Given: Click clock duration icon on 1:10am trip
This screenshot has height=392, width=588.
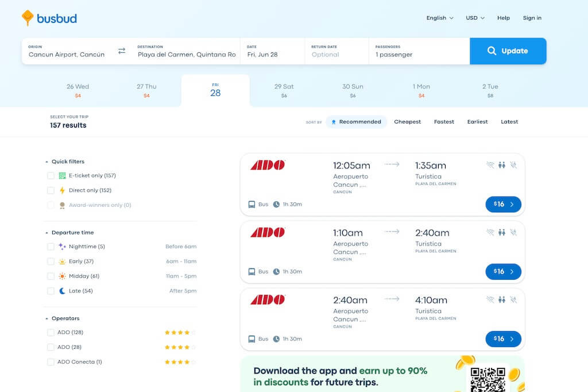Looking at the screenshot, I should (x=276, y=271).
